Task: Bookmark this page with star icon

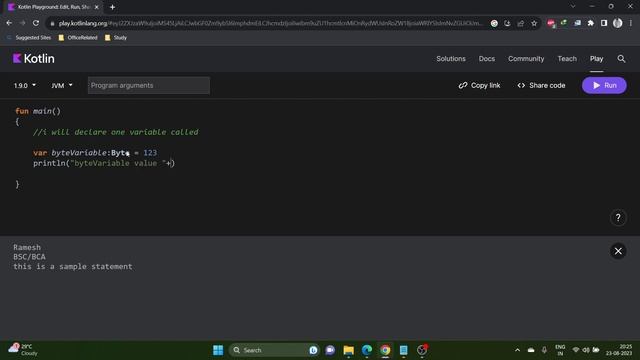Action: click(x=534, y=23)
